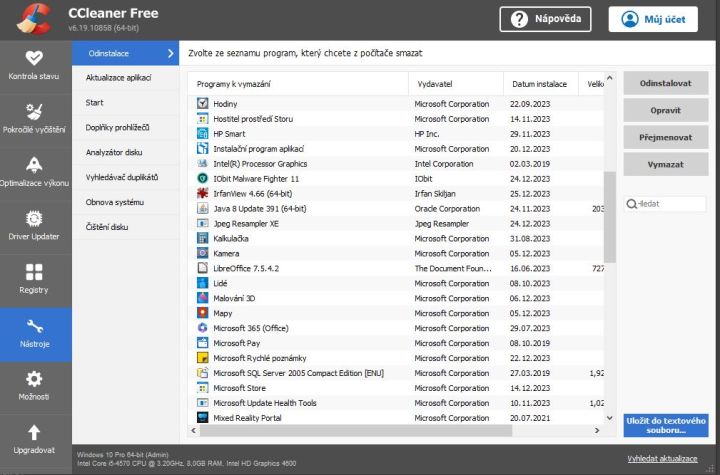Open Registry section

tap(34, 279)
